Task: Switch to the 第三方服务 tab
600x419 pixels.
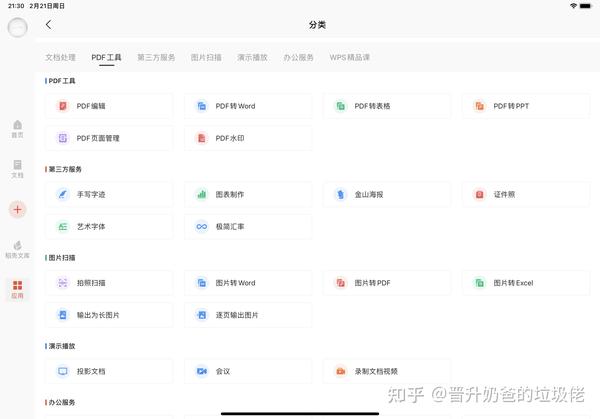Action: pos(156,57)
